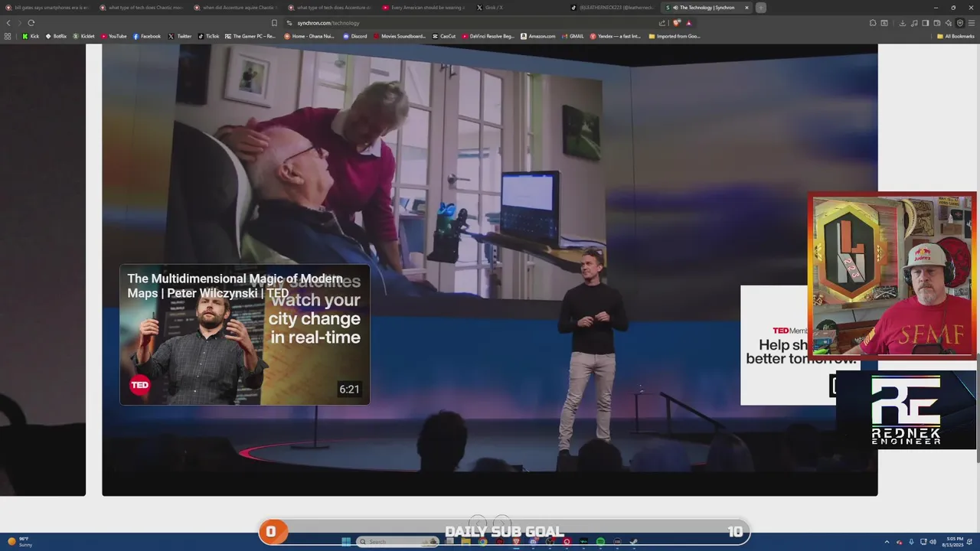Show hidden system tray icons
This screenshot has width=980, height=551.
[x=887, y=542]
